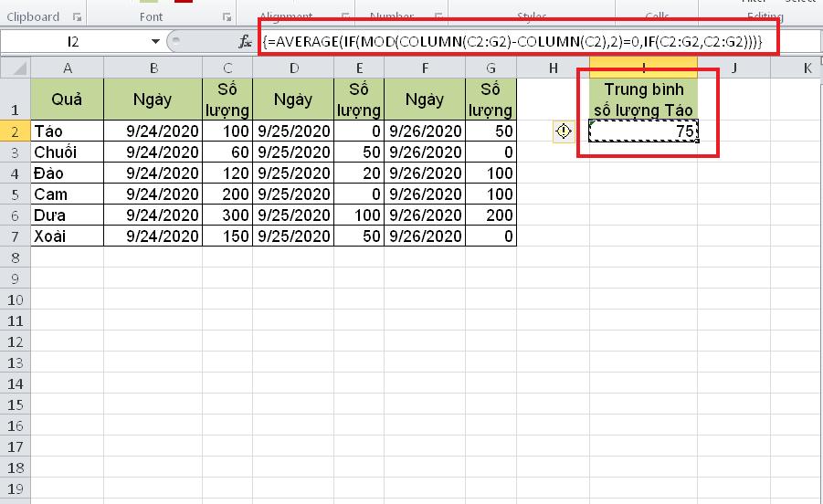Select cell C5 with value 200
823x504 pixels.
[227, 194]
